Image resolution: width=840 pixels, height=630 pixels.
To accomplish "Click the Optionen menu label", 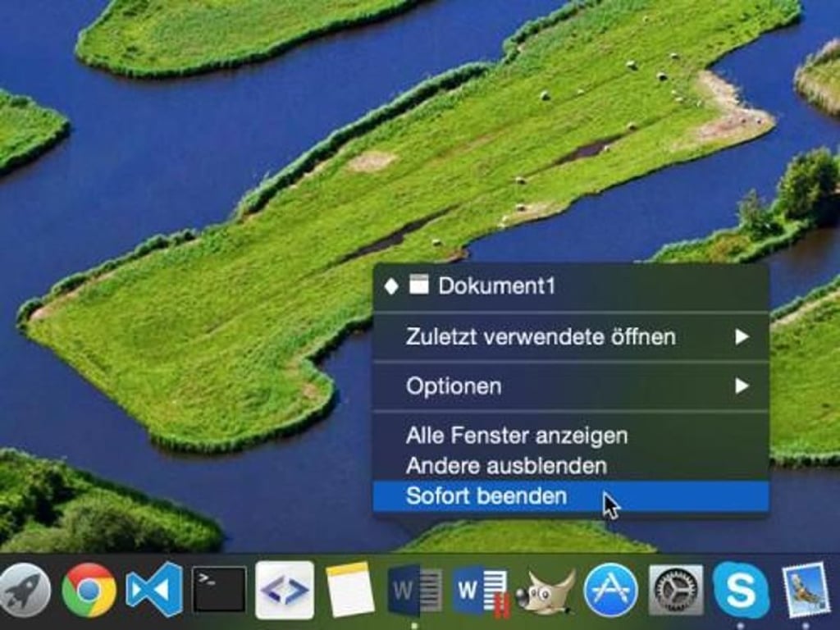I will pyautogui.click(x=454, y=386).
